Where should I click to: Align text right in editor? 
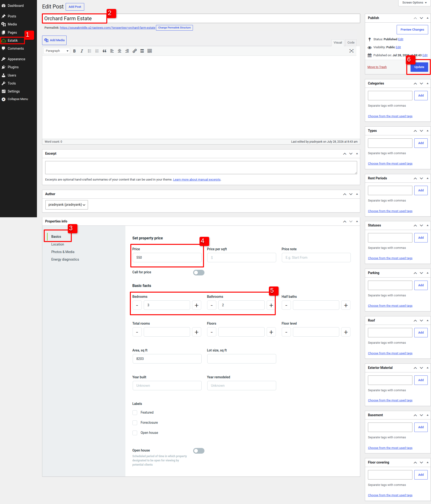(127, 51)
